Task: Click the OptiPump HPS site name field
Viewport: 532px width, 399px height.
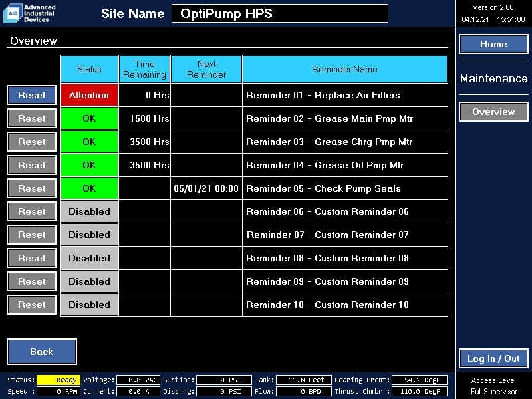Action: coord(280,13)
